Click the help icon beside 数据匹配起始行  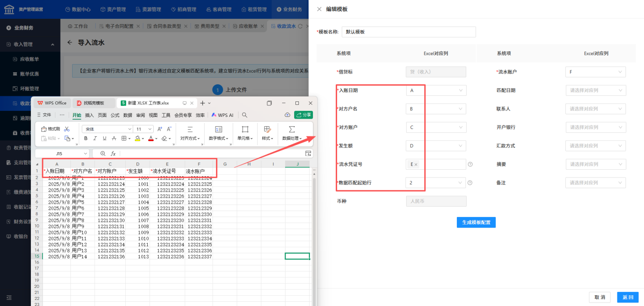(470, 183)
